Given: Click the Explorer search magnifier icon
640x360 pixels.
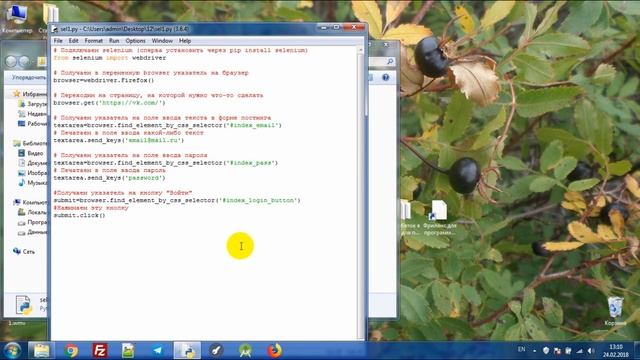Looking at the screenshot, I should pos(390,61).
